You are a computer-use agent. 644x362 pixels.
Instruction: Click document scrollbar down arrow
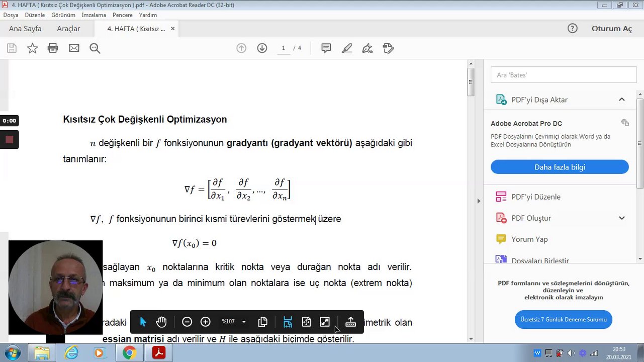pyautogui.click(x=471, y=339)
